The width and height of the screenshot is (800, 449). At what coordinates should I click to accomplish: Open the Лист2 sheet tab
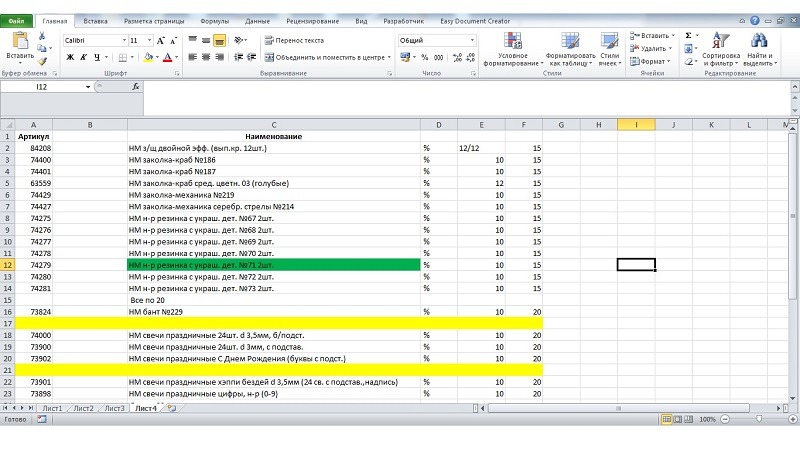click(x=83, y=408)
